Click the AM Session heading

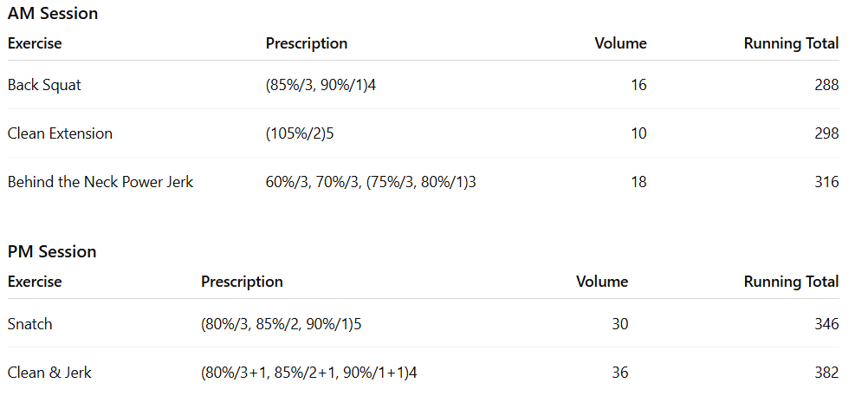pyautogui.click(x=52, y=14)
